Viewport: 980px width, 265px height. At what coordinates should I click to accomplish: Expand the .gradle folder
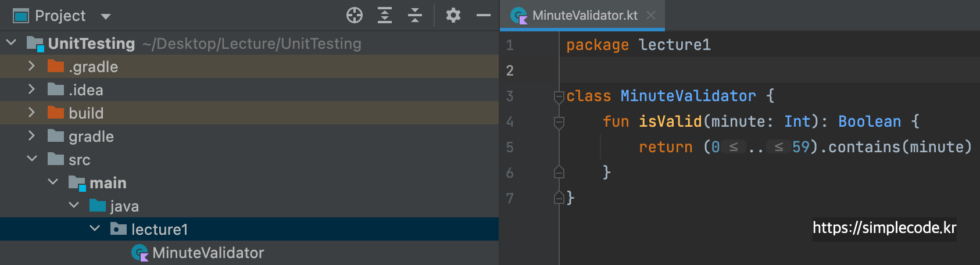[32, 67]
